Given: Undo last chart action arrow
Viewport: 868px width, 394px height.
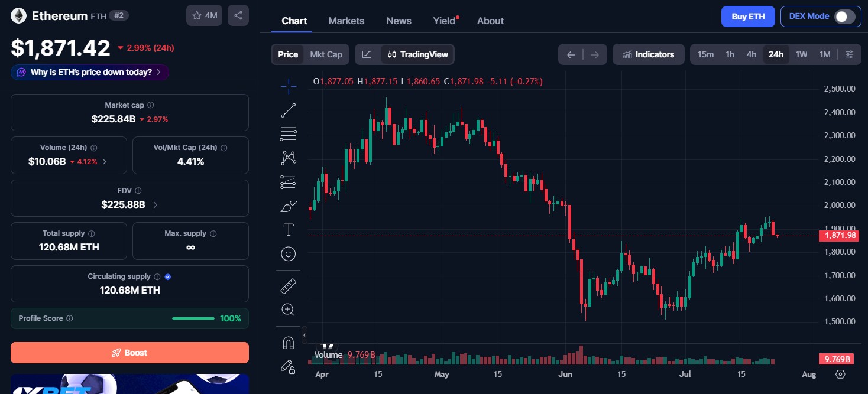Looking at the screenshot, I should tap(571, 55).
